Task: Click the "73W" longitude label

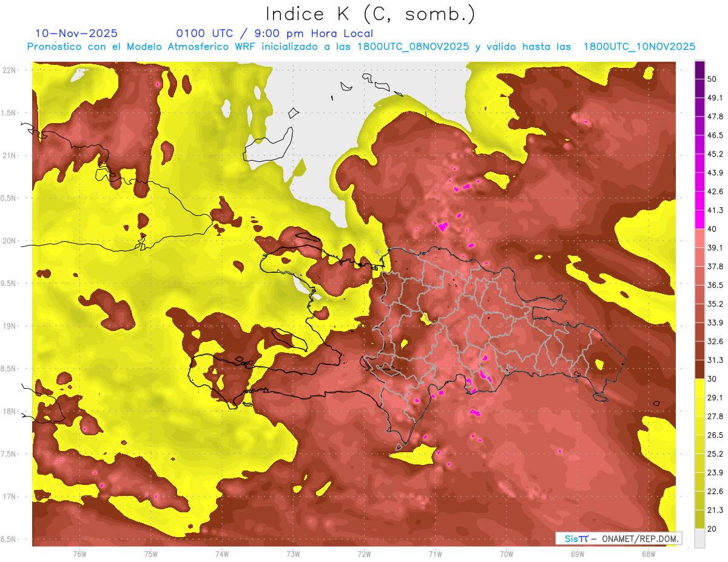Action: point(293,554)
